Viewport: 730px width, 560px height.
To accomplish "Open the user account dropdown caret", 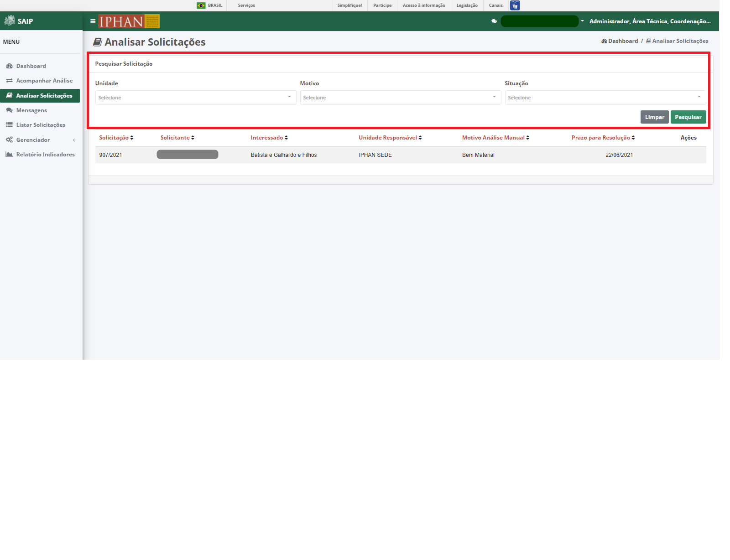I will [582, 21].
